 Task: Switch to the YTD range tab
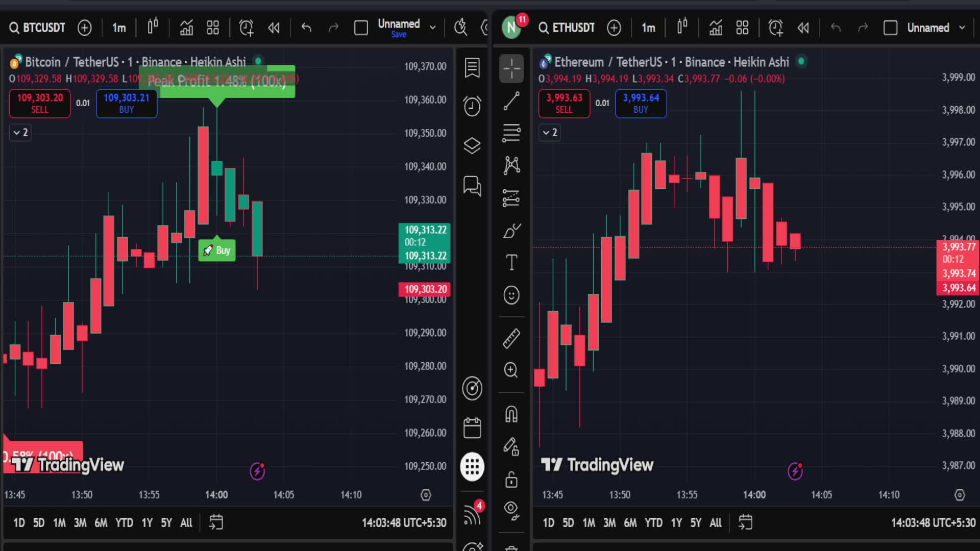coord(124,522)
